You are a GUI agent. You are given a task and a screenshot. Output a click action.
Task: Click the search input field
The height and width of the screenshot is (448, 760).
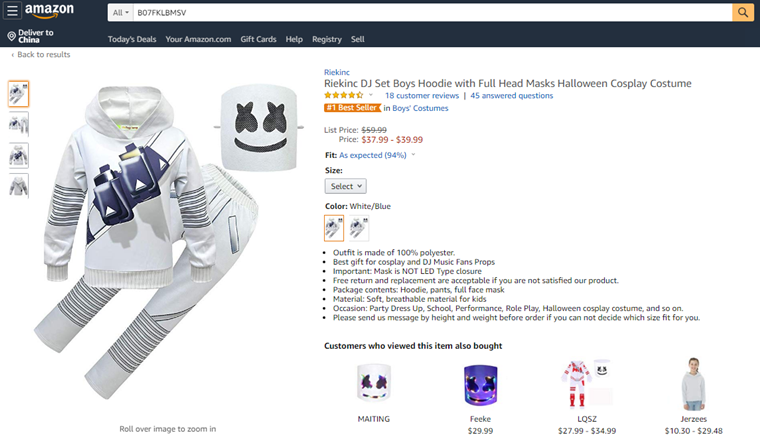point(430,12)
